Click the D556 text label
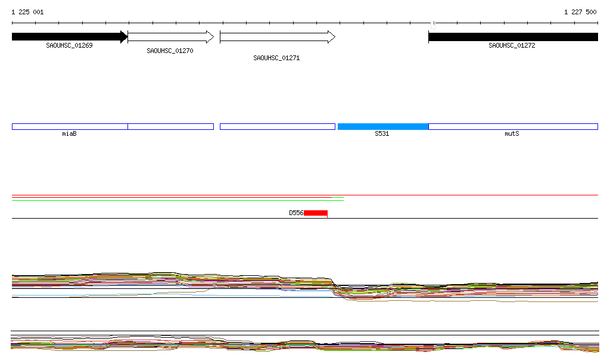 point(296,213)
